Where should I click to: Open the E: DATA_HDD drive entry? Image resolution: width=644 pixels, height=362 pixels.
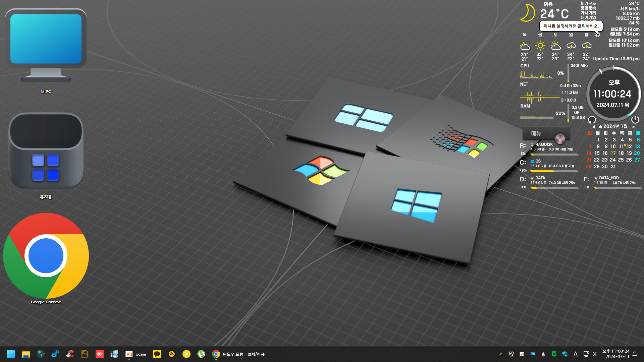(x=613, y=182)
